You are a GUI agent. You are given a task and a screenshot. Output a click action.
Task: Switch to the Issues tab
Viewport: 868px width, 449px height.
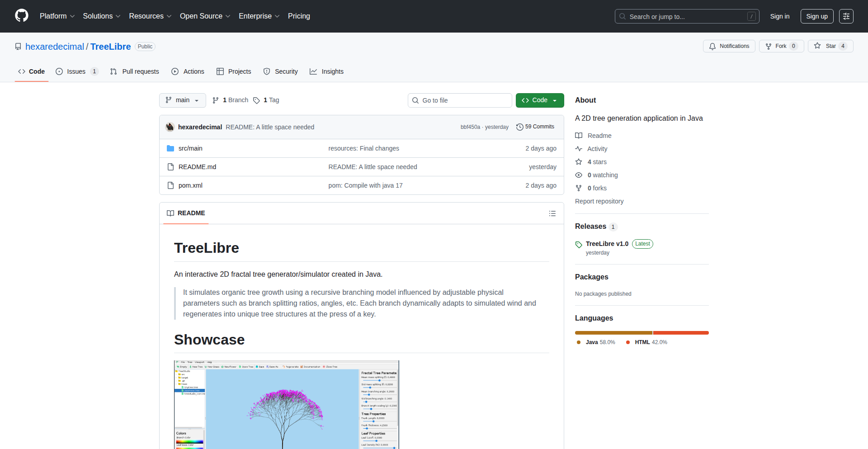[x=76, y=71]
